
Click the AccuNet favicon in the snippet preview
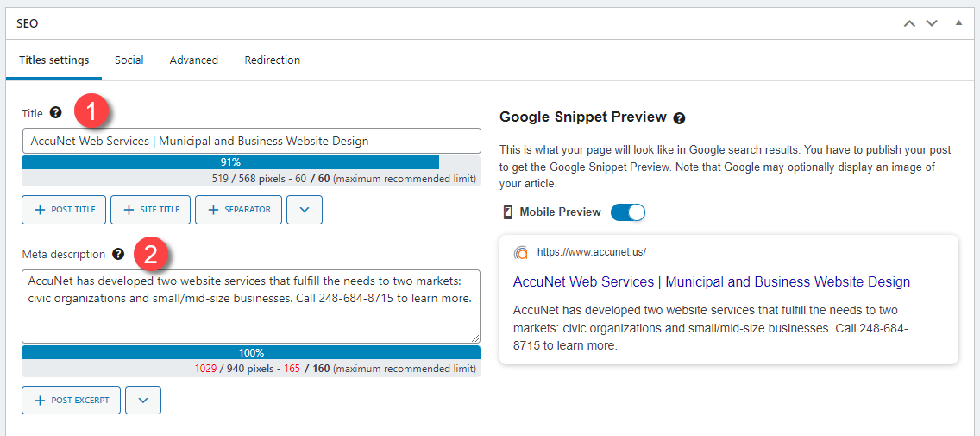pos(521,252)
